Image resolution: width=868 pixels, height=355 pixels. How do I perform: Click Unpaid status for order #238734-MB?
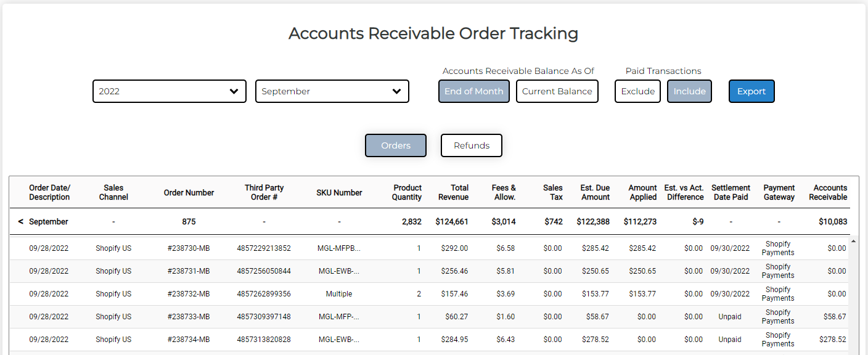[x=730, y=340]
